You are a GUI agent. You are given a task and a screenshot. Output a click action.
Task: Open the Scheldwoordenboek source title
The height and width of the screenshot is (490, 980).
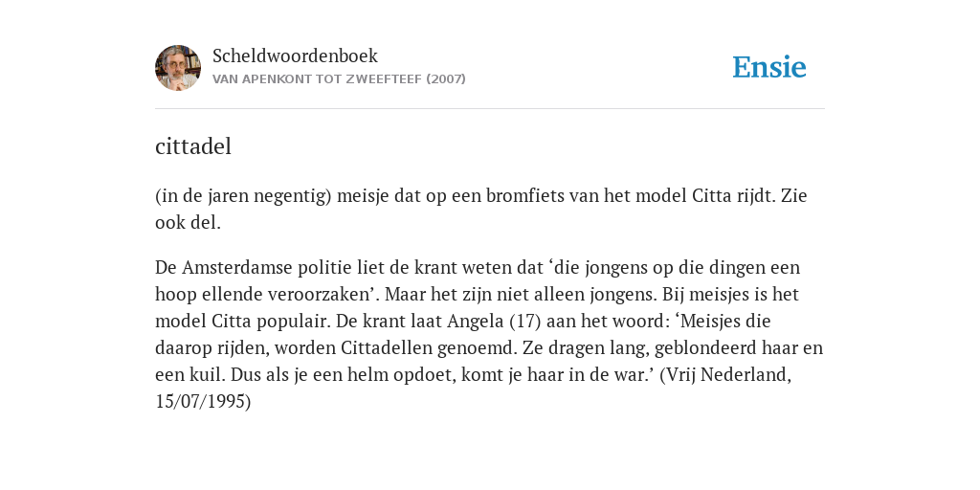[295, 56]
